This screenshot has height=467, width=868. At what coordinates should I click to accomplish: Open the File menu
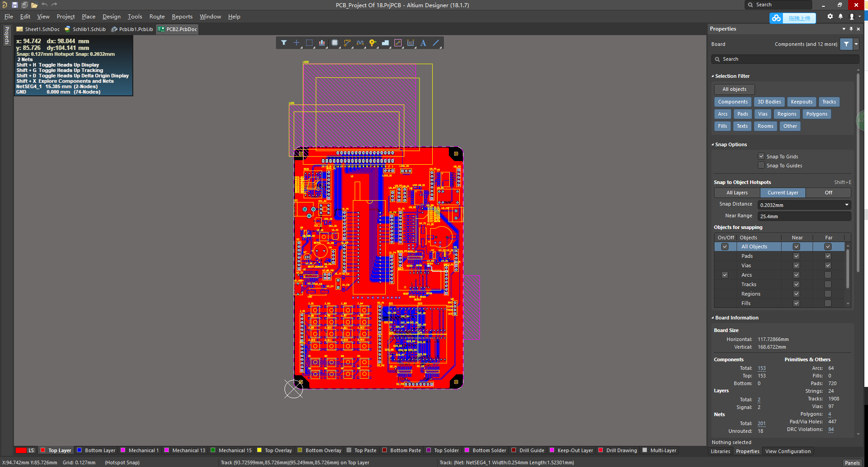tap(9, 17)
